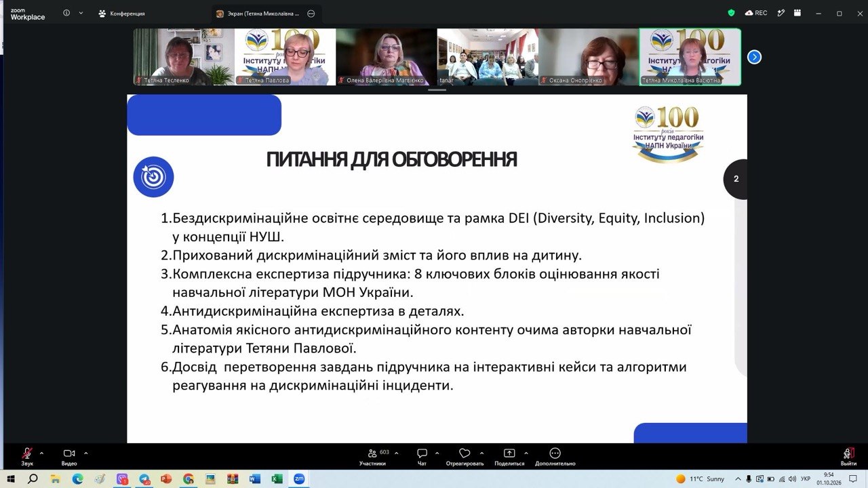
Task: Check the green encryption shield icon
Action: (x=731, y=13)
